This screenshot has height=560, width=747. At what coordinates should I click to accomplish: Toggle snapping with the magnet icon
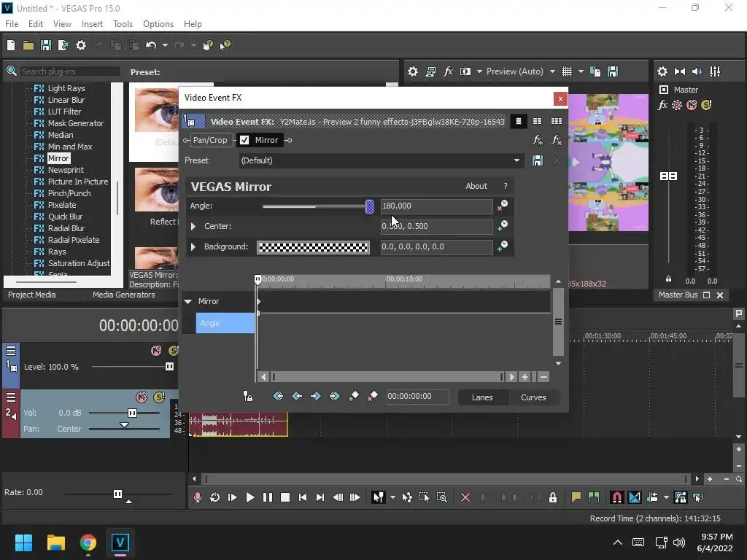tap(616, 497)
